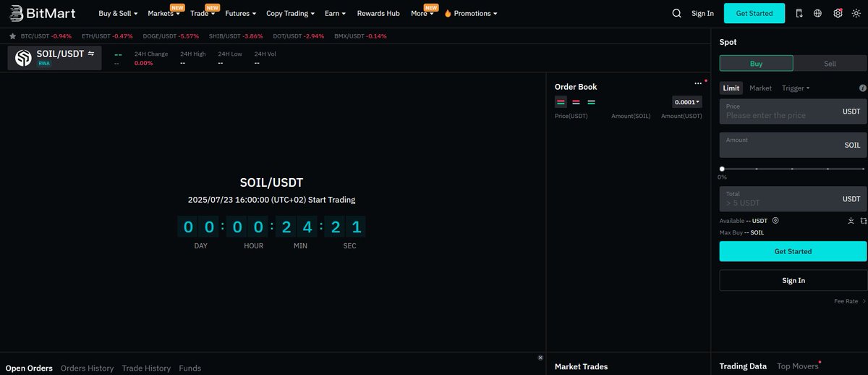
Task: Click the BTC/USDT ticker
Action: coord(46,35)
